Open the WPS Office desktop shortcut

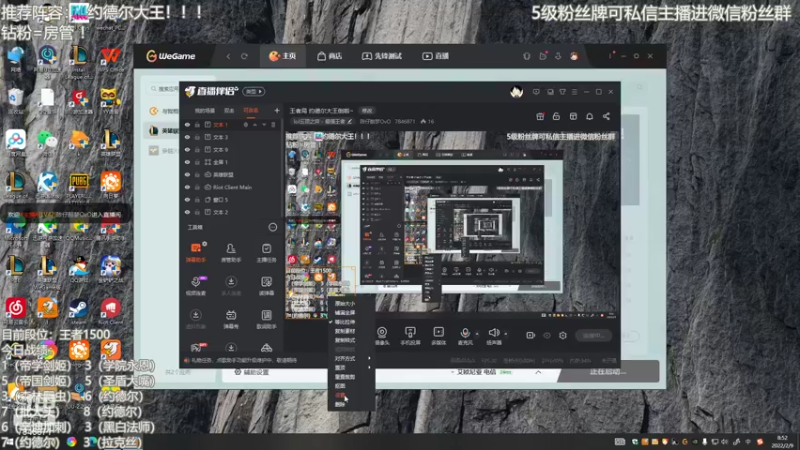click(111, 58)
